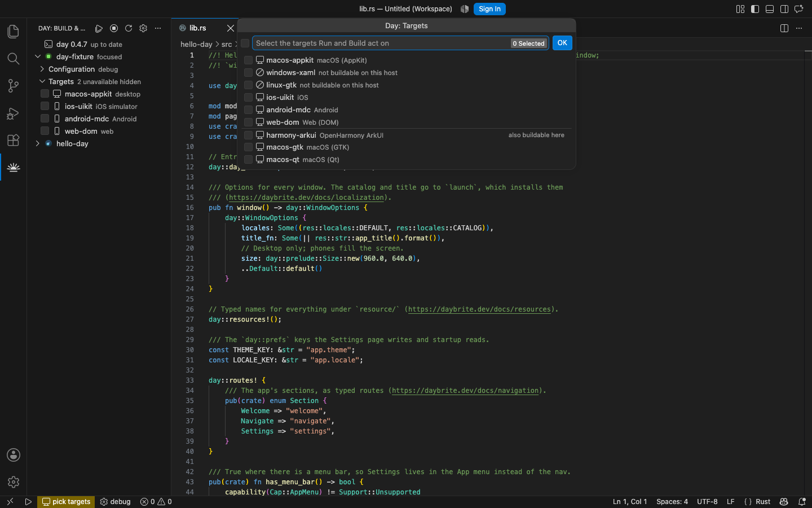Check harmony-arkui in the Targets picker
This screenshot has height=508, width=812.
[248, 135]
